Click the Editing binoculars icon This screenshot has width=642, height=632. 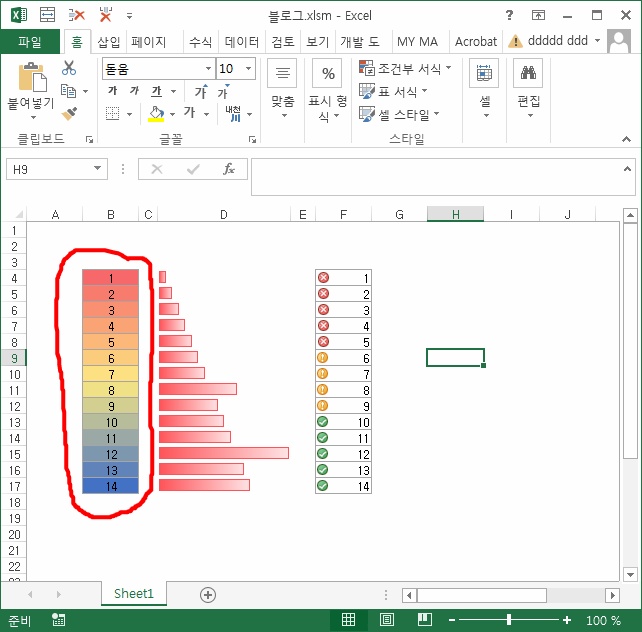528,73
